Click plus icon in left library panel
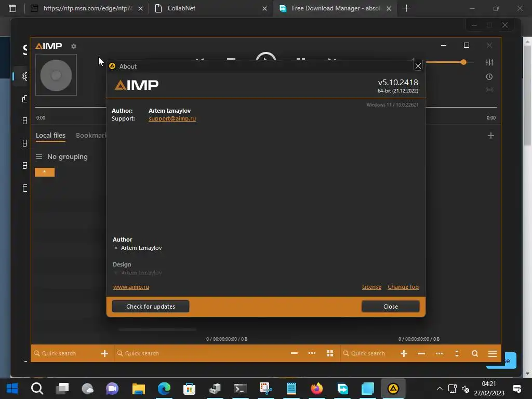Screen dimensions: 532x399 (x=104, y=353)
